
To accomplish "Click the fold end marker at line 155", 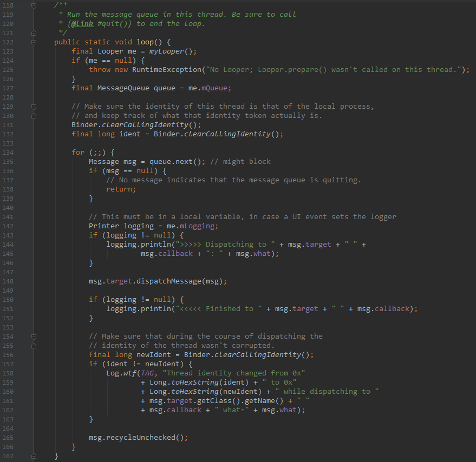I will 34,346.
